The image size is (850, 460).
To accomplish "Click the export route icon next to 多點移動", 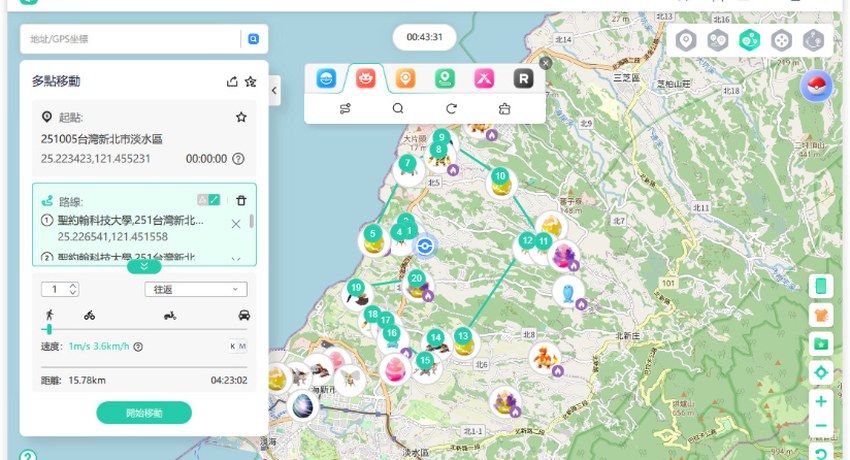I will click(232, 82).
